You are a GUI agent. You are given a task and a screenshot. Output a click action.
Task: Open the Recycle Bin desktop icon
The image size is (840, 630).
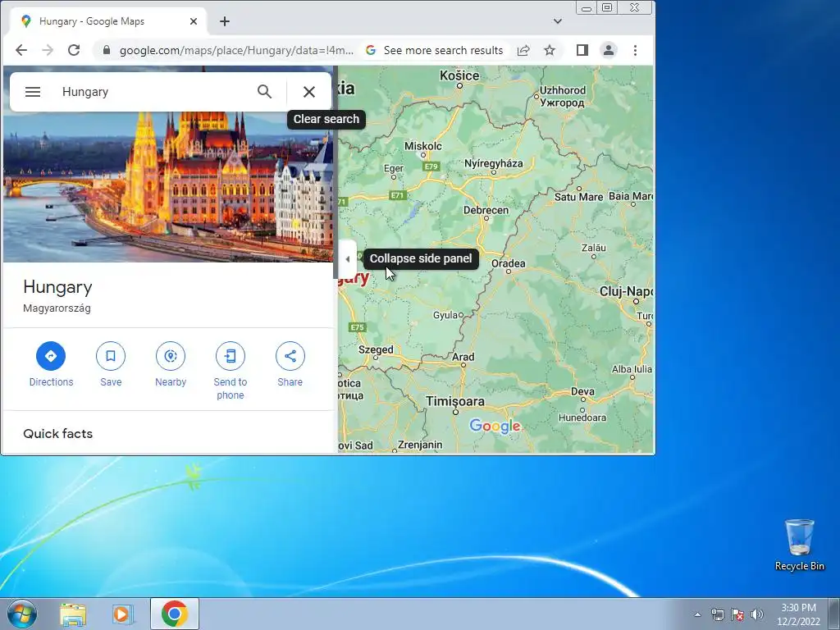pos(799,545)
